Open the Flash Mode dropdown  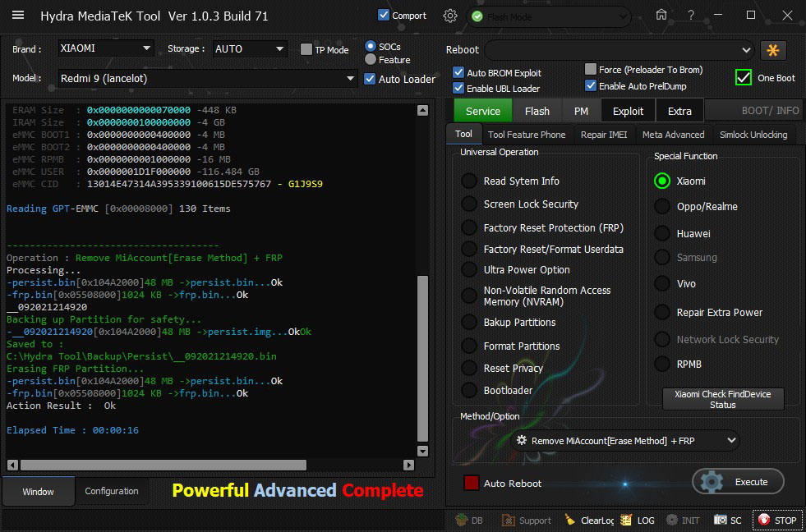[549, 17]
